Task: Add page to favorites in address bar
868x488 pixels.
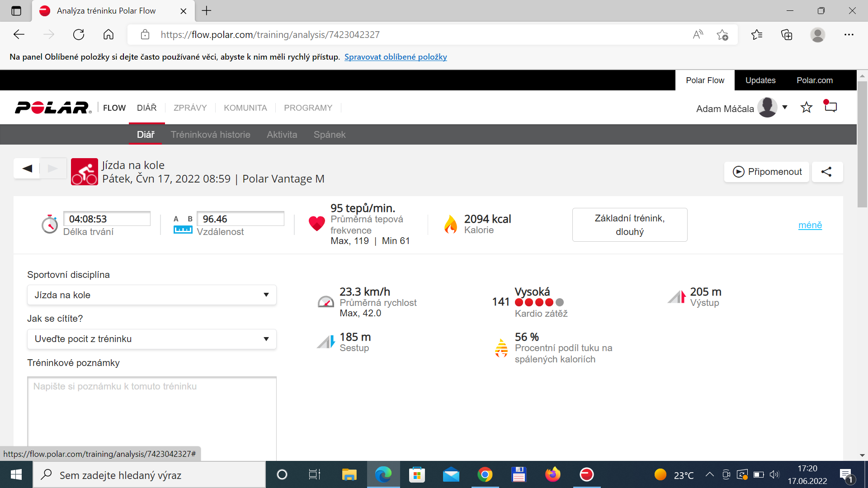Action: [722, 35]
